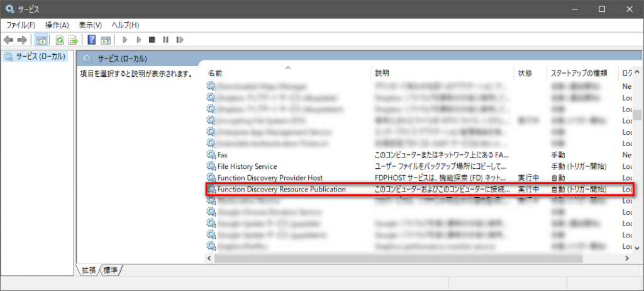Click the horizontal scrollbar's right arrow
The image size is (644, 291).
pos(626,258)
